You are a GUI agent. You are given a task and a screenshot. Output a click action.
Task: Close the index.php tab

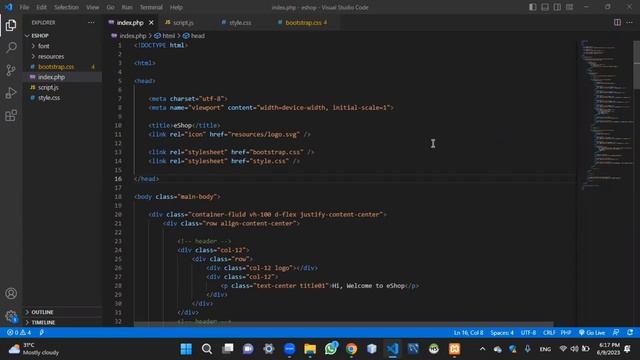tap(151, 22)
